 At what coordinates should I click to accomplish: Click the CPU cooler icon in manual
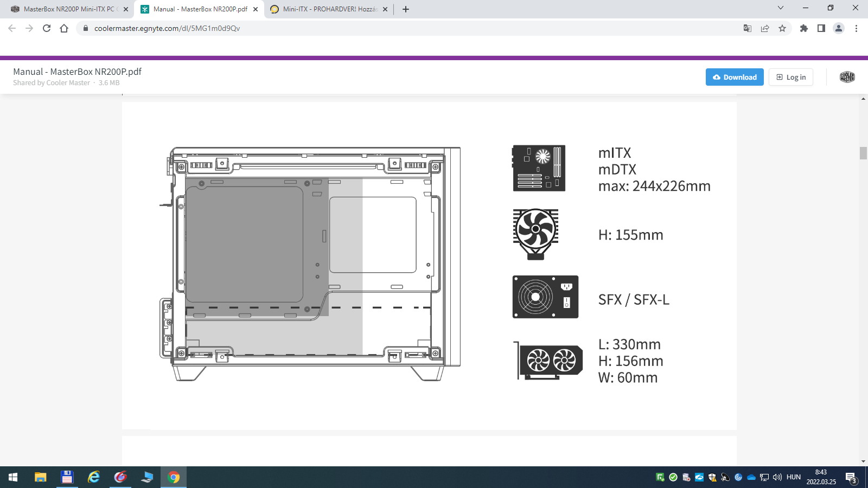tap(535, 234)
